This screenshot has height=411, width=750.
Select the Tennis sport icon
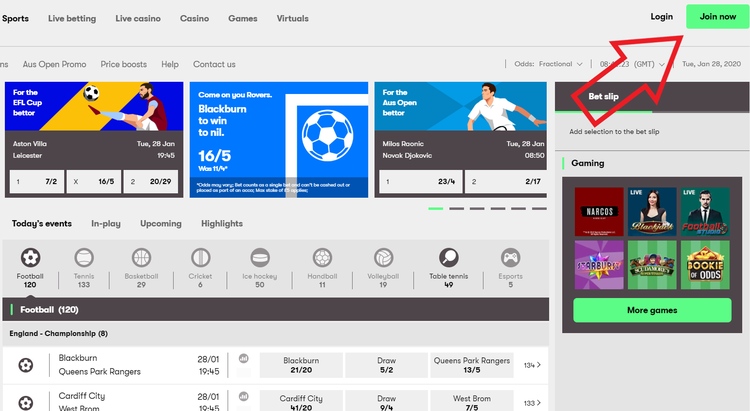tap(84, 258)
